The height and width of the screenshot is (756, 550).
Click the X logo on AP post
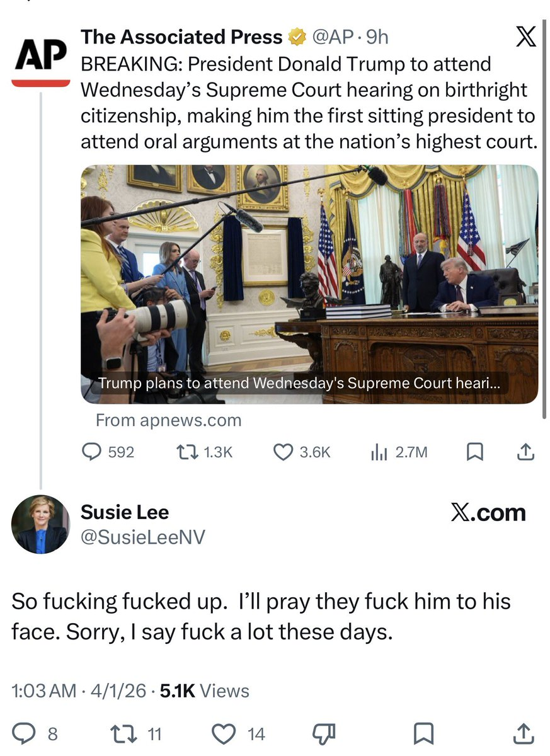526,38
